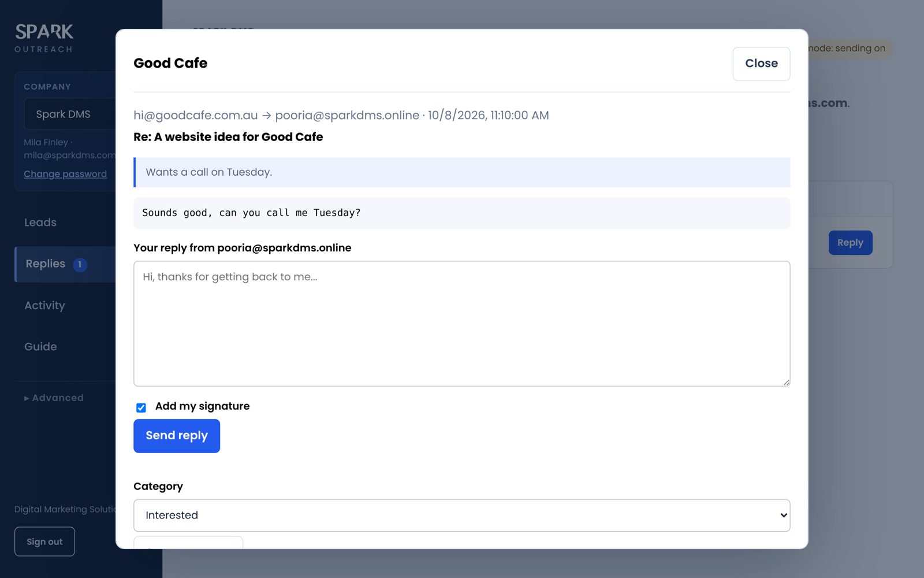Close the Good Cafe reply dialog
The height and width of the screenshot is (578, 924).
click(761, 64)
